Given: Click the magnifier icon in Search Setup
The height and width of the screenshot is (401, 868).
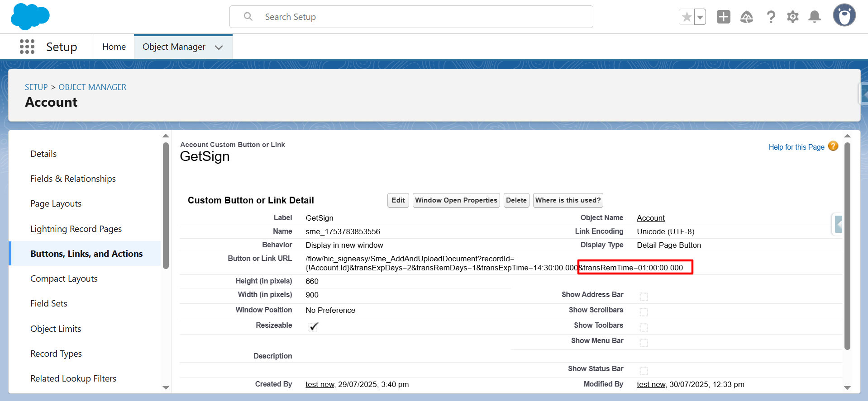Looking at the screenshot, I should point(248,17).
